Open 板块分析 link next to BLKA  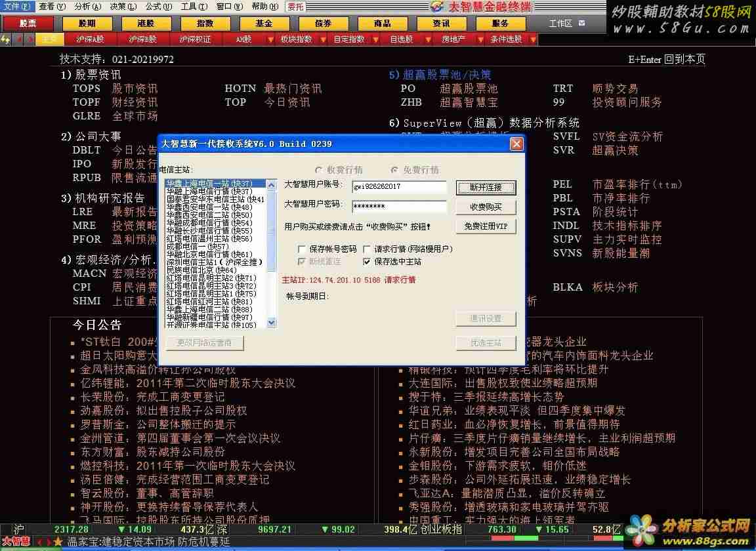coord(615,287)
